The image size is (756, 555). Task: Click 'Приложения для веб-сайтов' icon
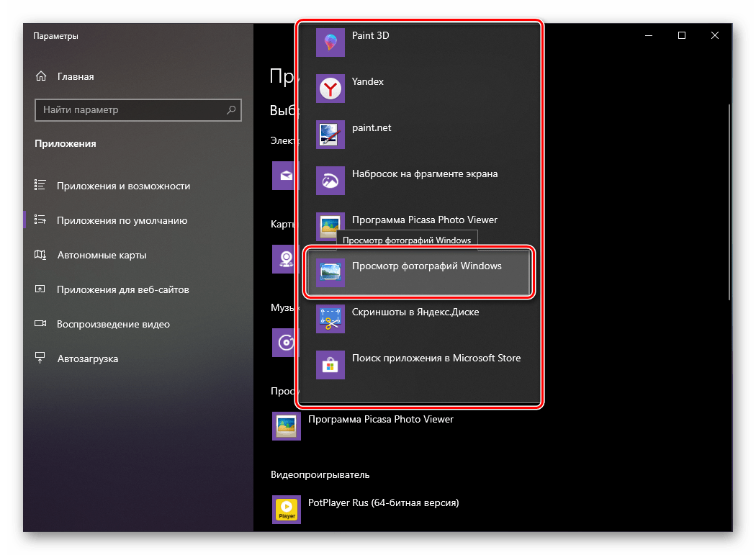[40, 289]
